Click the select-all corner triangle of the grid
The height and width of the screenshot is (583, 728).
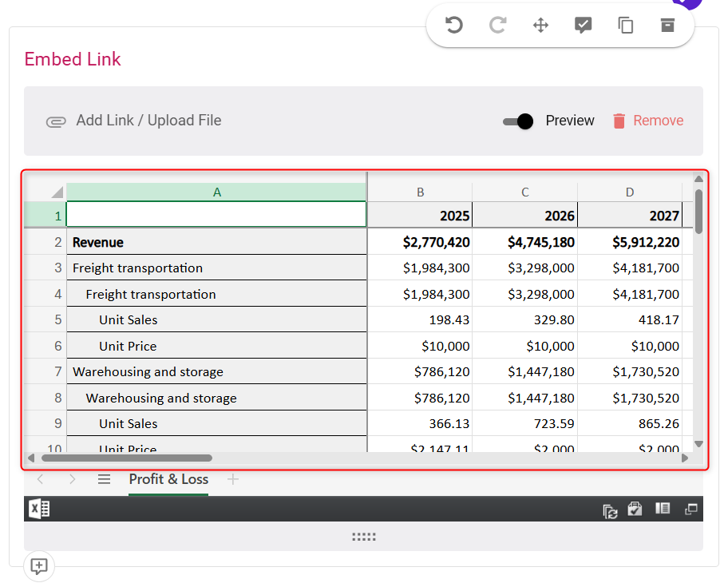(56, 192)
